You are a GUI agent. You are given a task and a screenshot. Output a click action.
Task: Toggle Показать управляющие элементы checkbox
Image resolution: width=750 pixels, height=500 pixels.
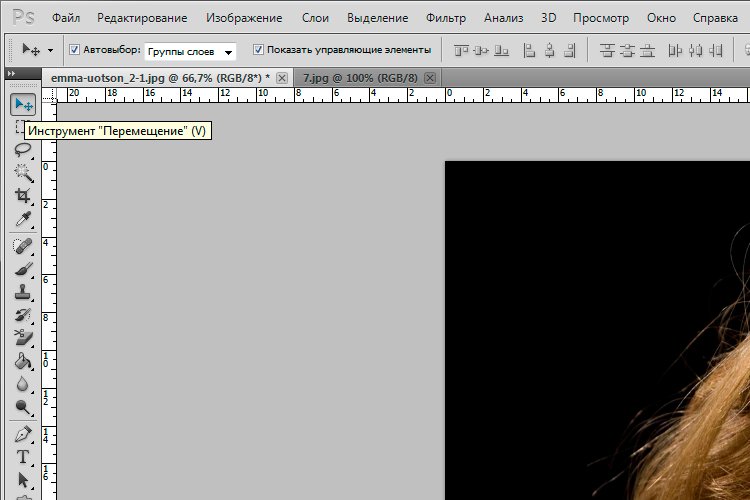pos(259,50)
